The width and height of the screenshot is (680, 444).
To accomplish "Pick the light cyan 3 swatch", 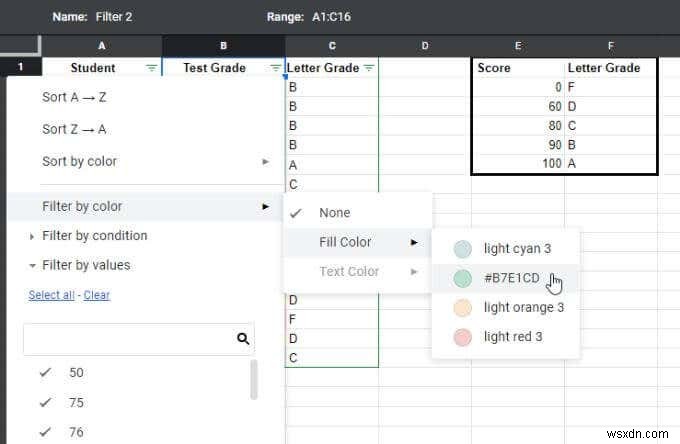I will (x=462, y=249).
